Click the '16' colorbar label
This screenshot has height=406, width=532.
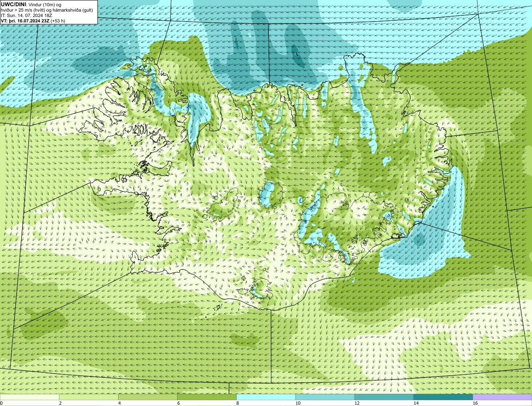coord(475,403)
